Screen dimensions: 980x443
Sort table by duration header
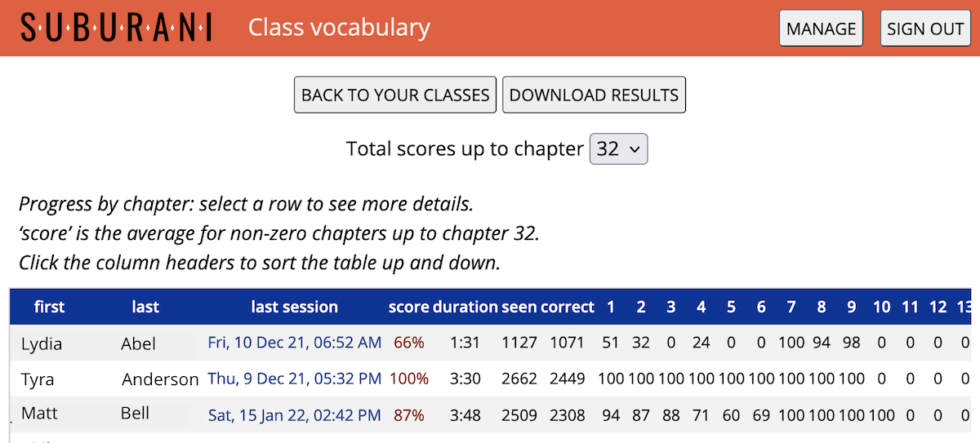(465, 307)
